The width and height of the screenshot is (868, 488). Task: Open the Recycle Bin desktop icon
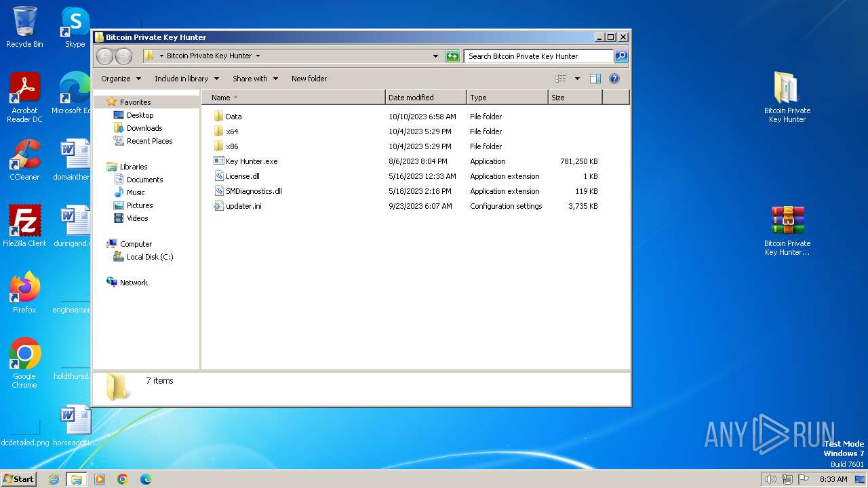(x=24, y=27)
